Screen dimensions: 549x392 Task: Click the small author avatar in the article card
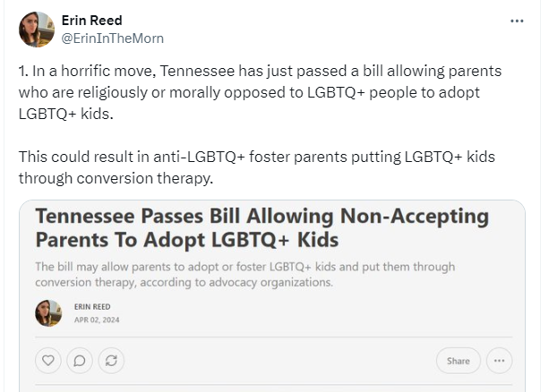[x=47, y=313]
